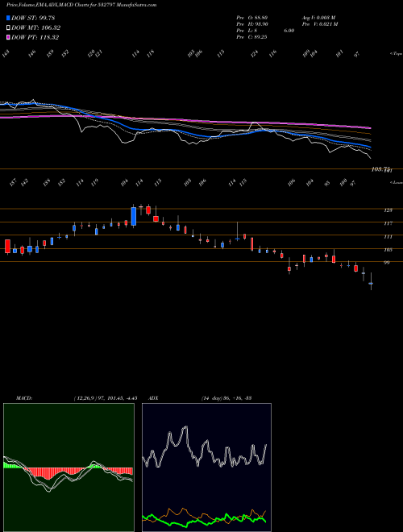Click the magenta DOW PT legend swatch
403x532 pixels.
(x=8, y=37)
